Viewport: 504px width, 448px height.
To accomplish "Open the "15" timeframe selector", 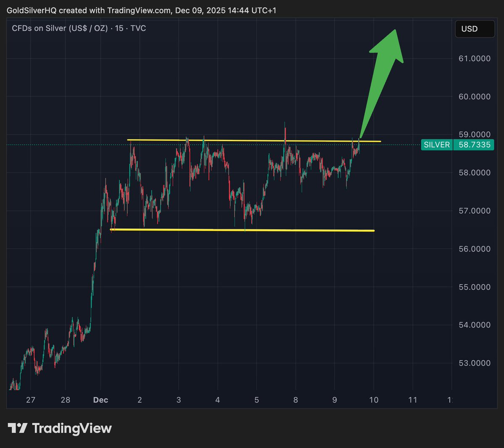I will 119,28.
